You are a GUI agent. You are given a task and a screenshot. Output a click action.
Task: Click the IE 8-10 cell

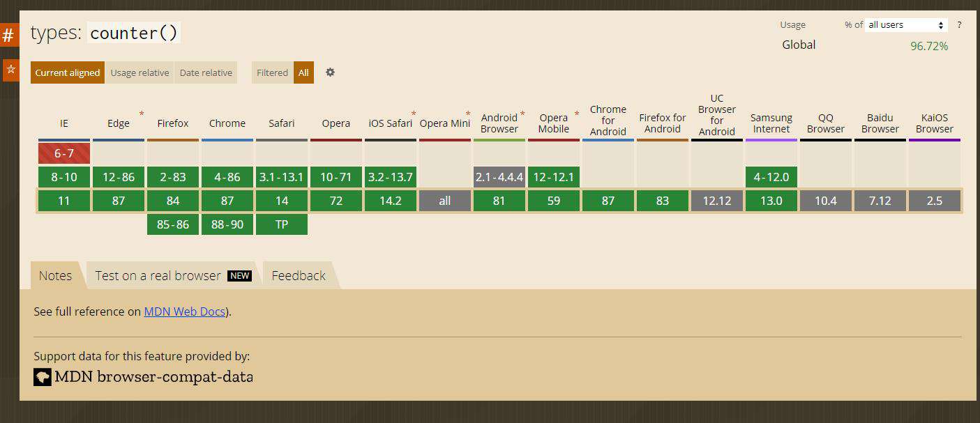[x=64, y=177]
